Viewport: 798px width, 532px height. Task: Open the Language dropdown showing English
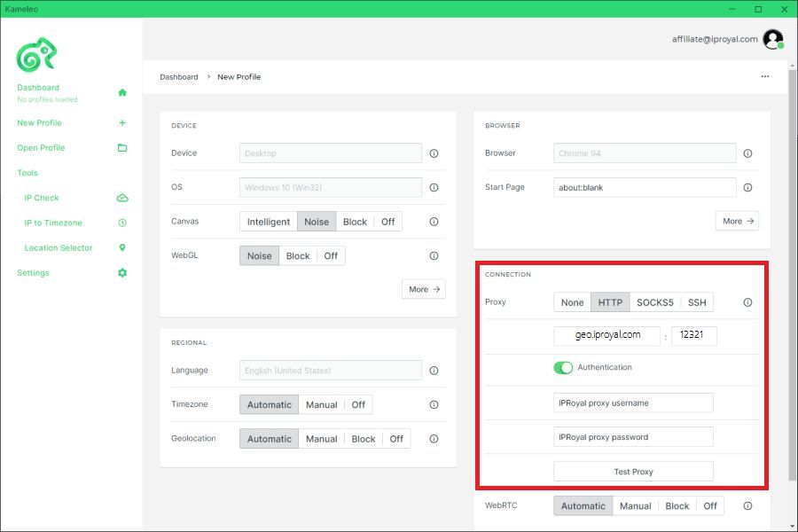click(331, 371)
